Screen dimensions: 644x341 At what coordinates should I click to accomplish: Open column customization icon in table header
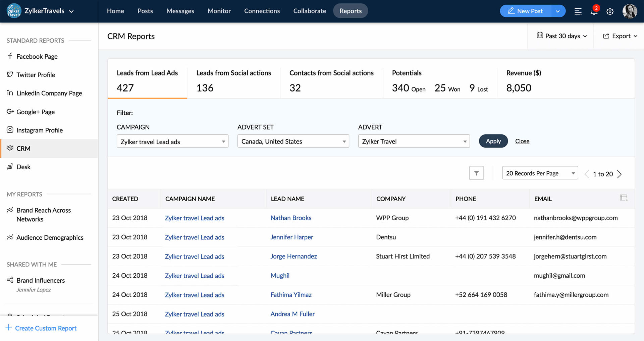coord(623,198)
